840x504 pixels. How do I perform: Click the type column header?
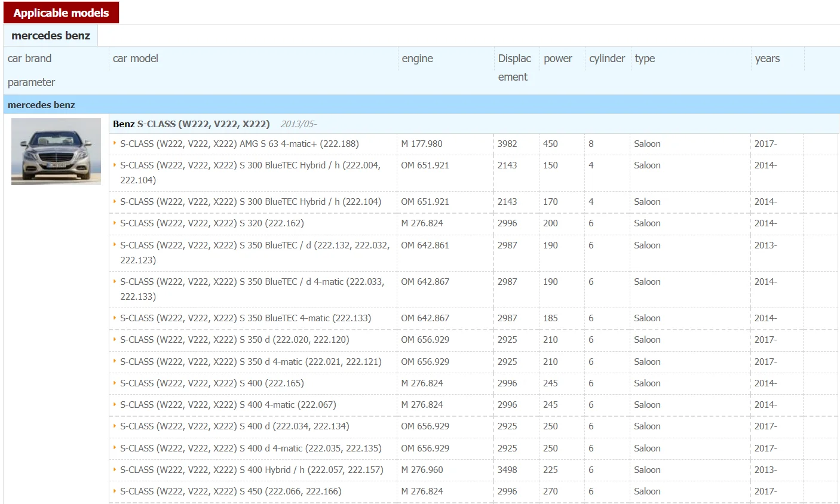[x=645, y=59]
